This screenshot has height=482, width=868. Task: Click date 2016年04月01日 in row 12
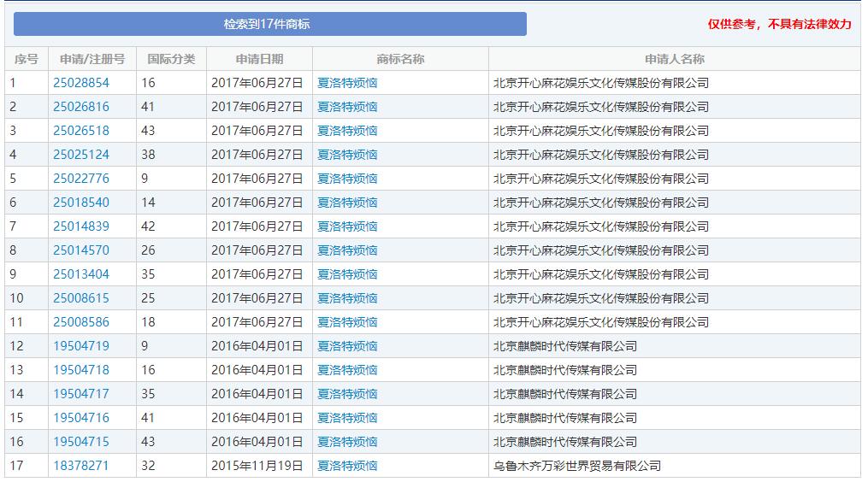point(257,346)
